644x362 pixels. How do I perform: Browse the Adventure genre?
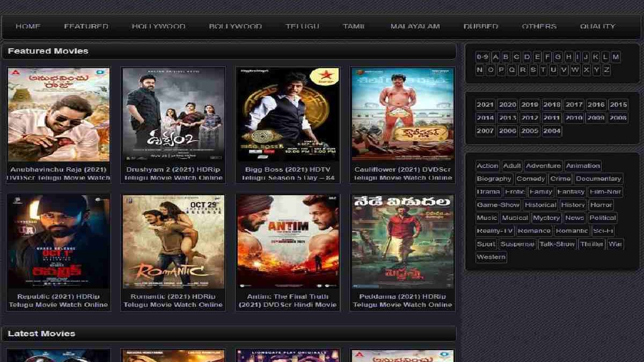[x=543, y=166]
